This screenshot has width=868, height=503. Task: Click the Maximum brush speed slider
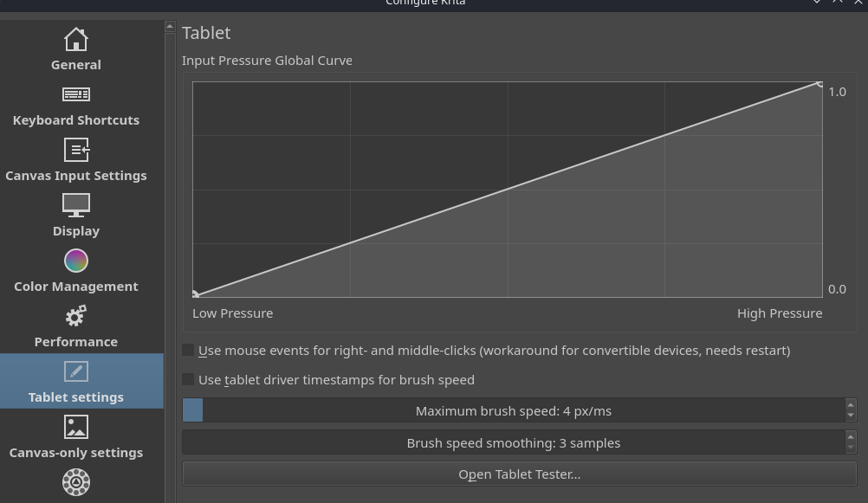click(x=514, y=411)
